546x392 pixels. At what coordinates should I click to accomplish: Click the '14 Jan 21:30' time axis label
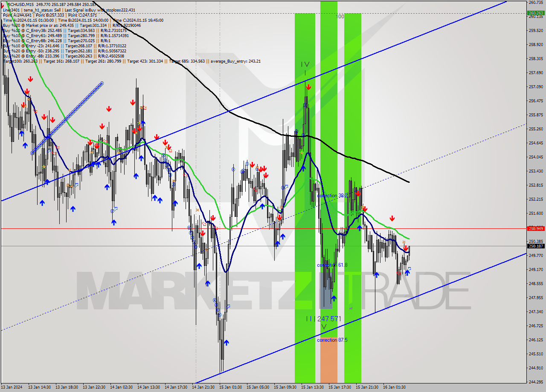203,387
